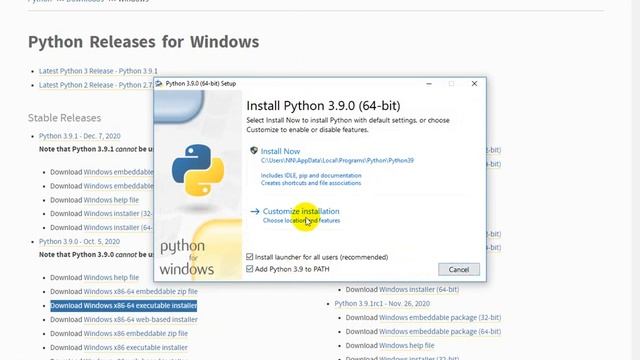Open Latest Python 2 Release link
Viewport: 640px width, 360px height.
[x=96, y=85]
